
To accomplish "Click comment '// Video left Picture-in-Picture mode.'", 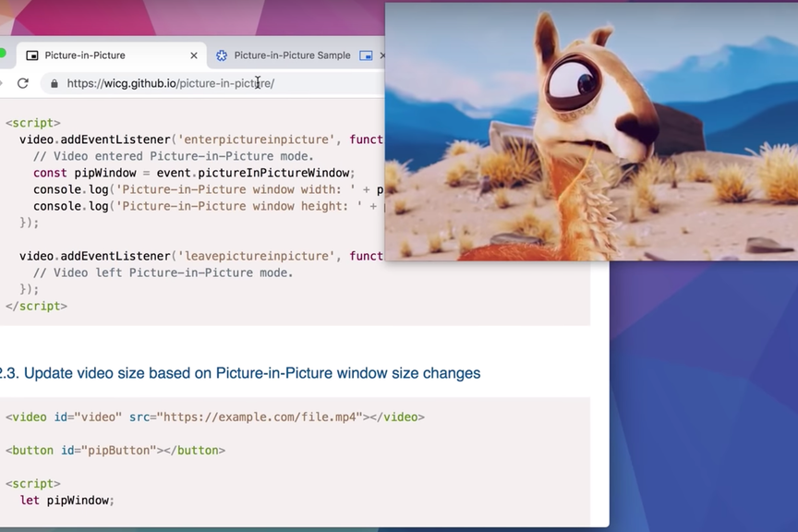I will 163,272.
